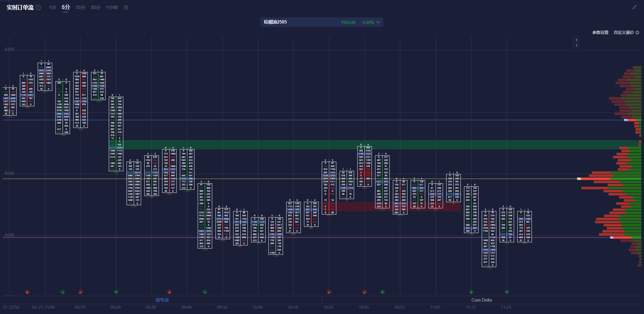The width and height of the screenshot is (644, 314).
Task: Select the 1小时 timeframe tab
Action: coord(112,7)
